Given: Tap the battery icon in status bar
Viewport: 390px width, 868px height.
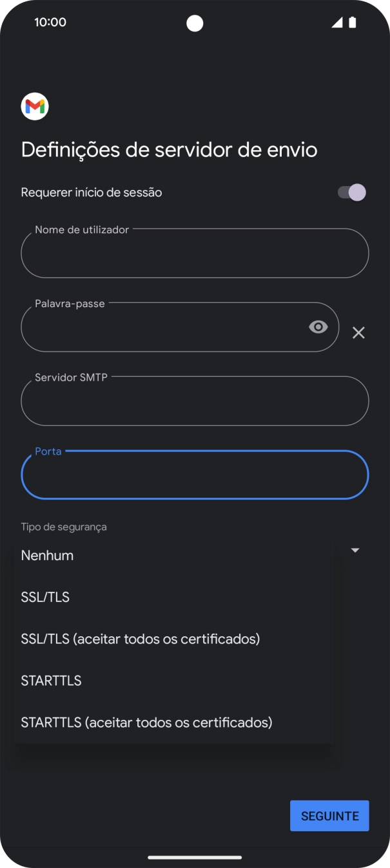Looking at the screenshot, I should [353, 23].
